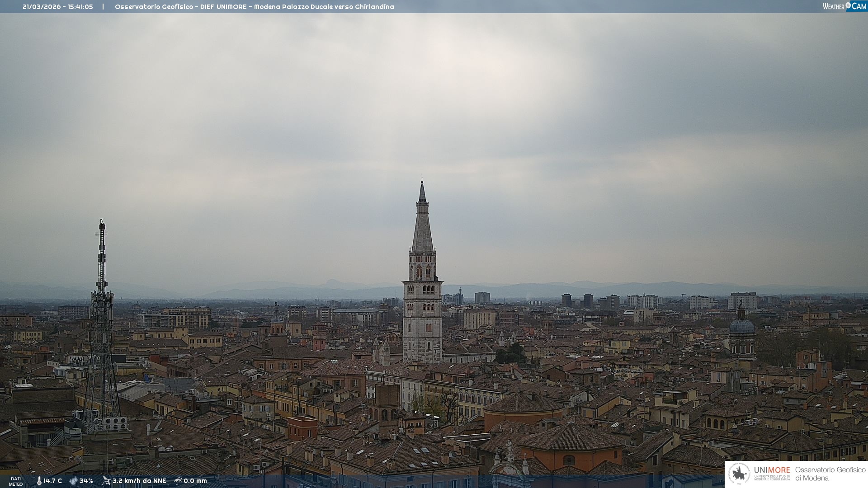
Task: Click the 14.7 C temperature reading
Action: [x=52, y=481]
